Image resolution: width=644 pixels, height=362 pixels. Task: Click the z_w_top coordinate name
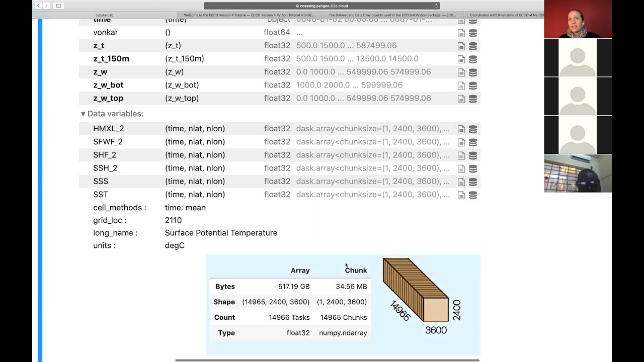[x=108, y=98]
